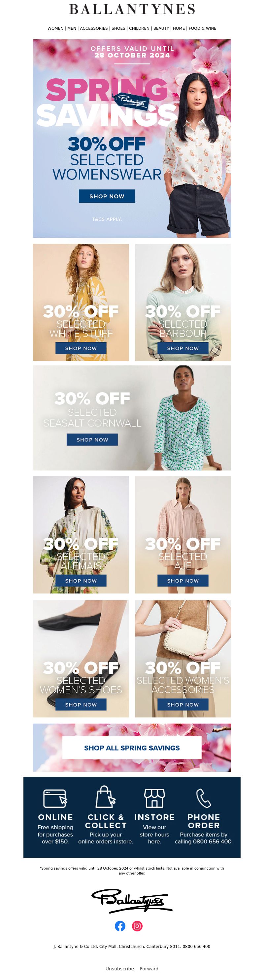
Task: Open the Instagram icon link
Action: click(x=137, y=926)
